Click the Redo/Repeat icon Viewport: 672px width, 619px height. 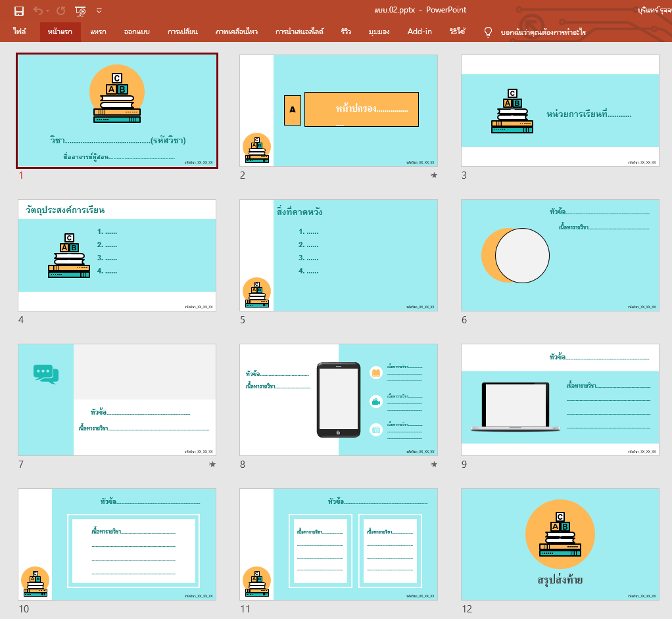tap(61, 11)
